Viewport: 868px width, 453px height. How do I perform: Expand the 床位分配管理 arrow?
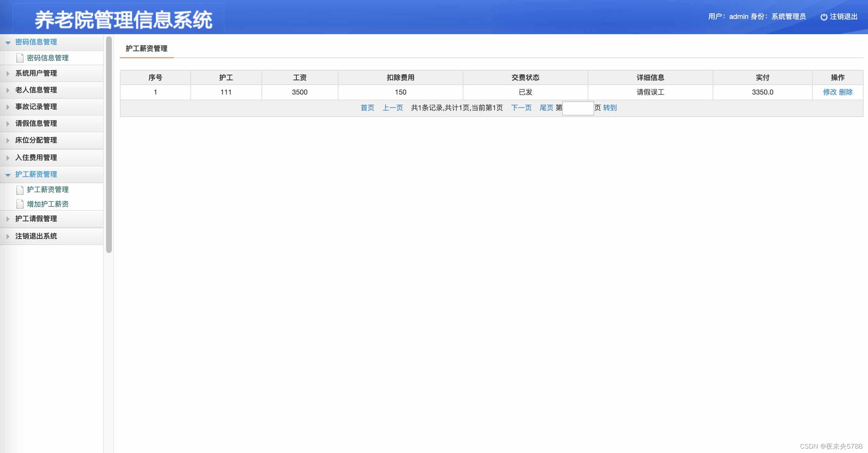coord(8,140)
